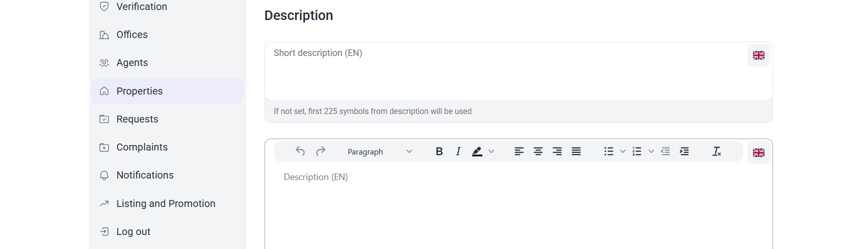Remove formatting from selected text
The width and height of the screenshot is (868, 249).
716,151
